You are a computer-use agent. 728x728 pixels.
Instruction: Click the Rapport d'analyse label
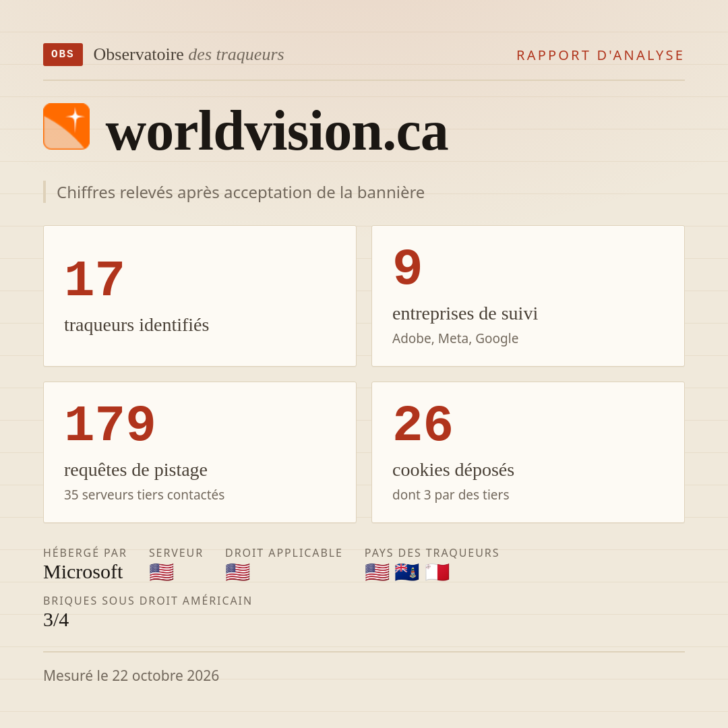click(x=601, y=55)
